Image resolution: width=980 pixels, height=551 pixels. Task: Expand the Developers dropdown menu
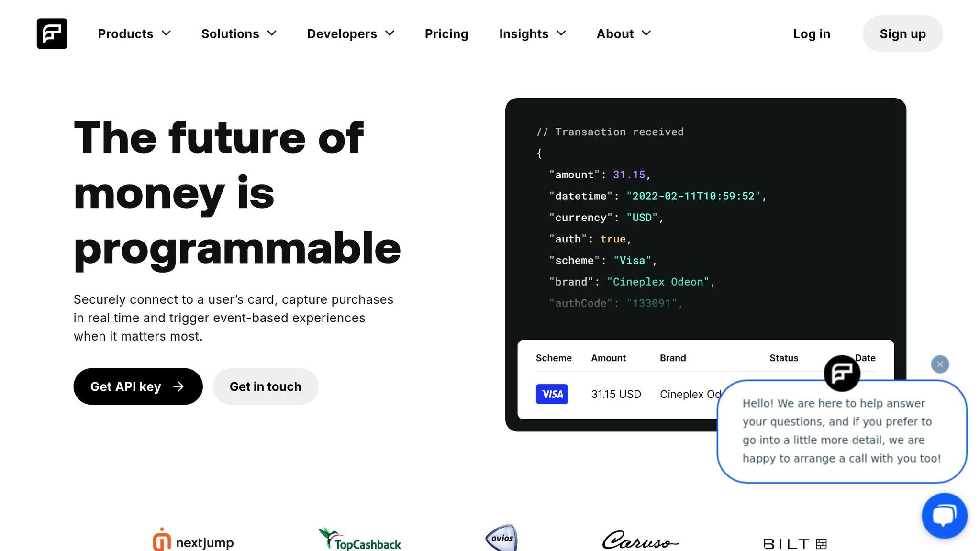pos(351,34)
